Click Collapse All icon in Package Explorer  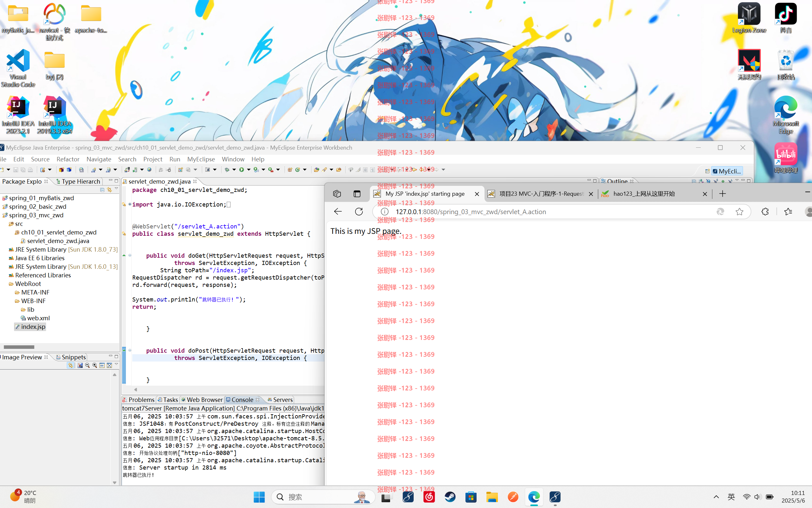click(x=102, y=190)
